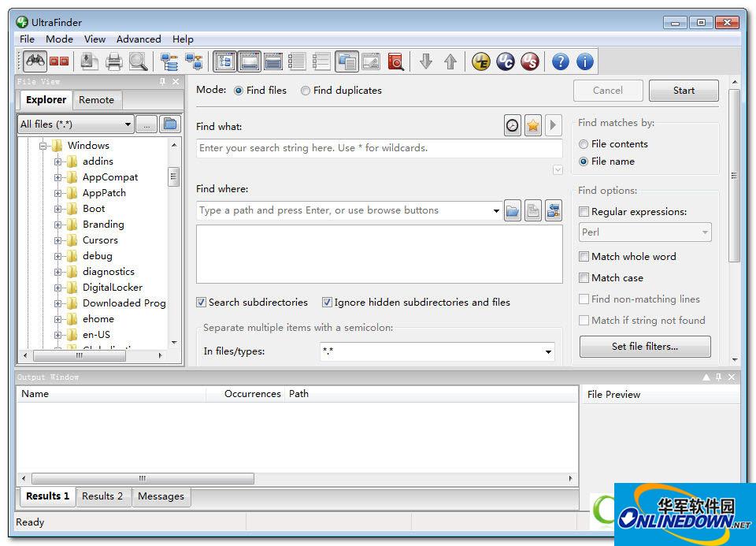
Task: Open UltraEdit via the yellow UE icon
Action: pyautogui.click(x=481, y=61)
